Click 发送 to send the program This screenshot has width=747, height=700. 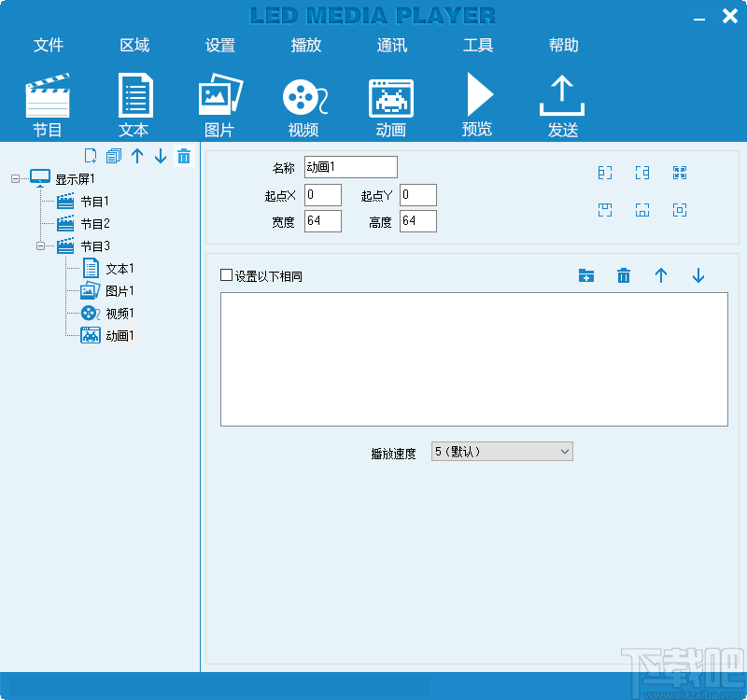coord(562,100)
